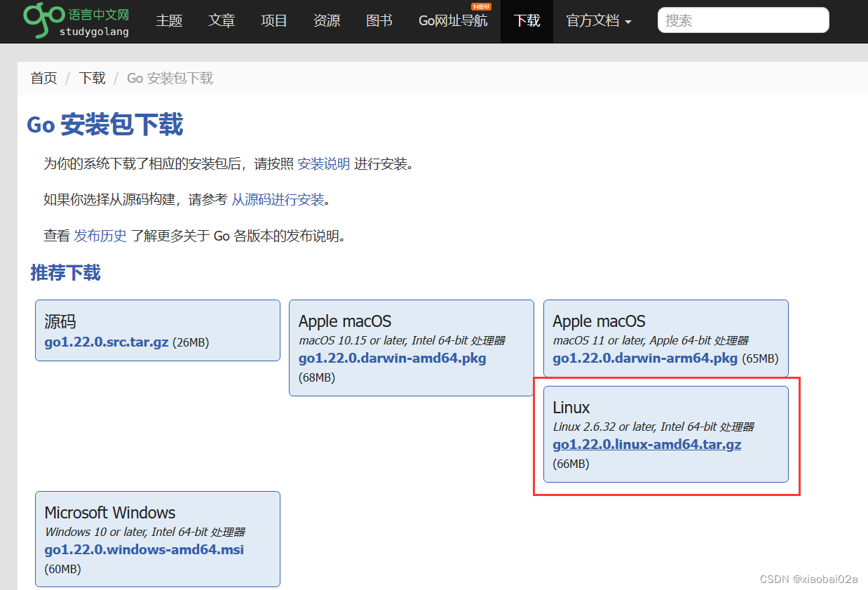Screen dimensions: 868x590
Task: Click the 搜索 search field
Action: [743, 20]
